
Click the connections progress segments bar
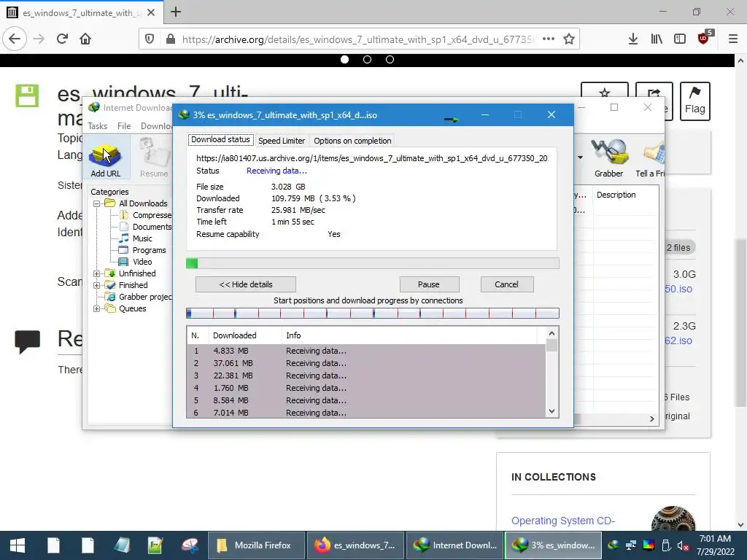tap(373, 313)
